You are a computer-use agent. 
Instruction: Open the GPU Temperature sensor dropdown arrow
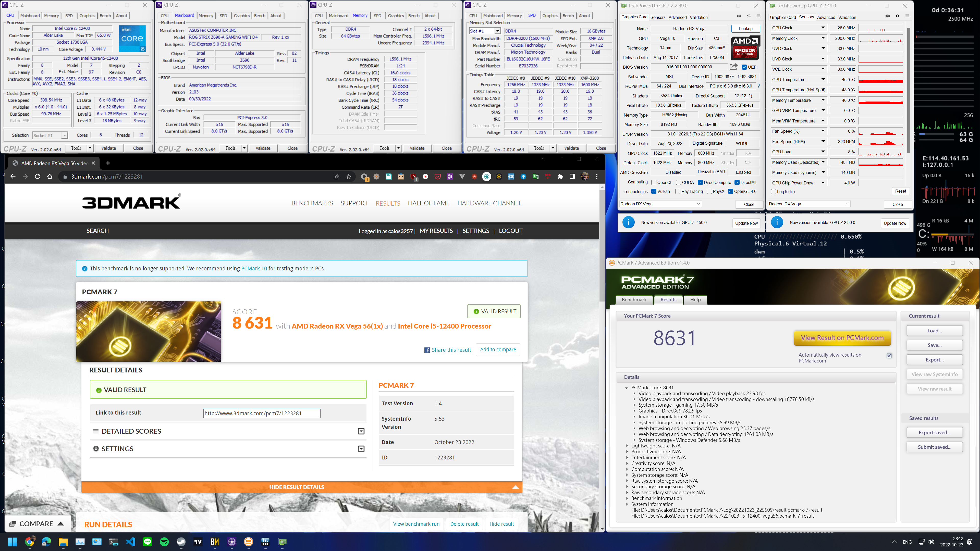(823, 80)
